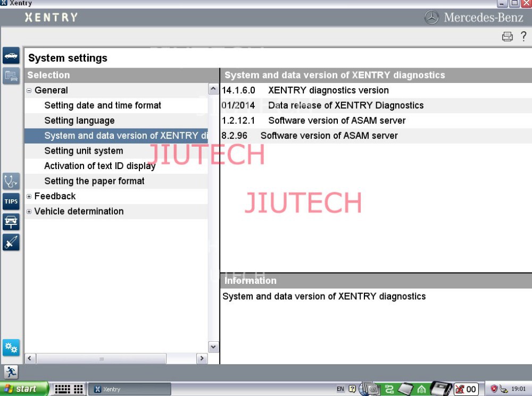Print the page with printer icon
The image size is (532, 396).
tap(508, 37)
